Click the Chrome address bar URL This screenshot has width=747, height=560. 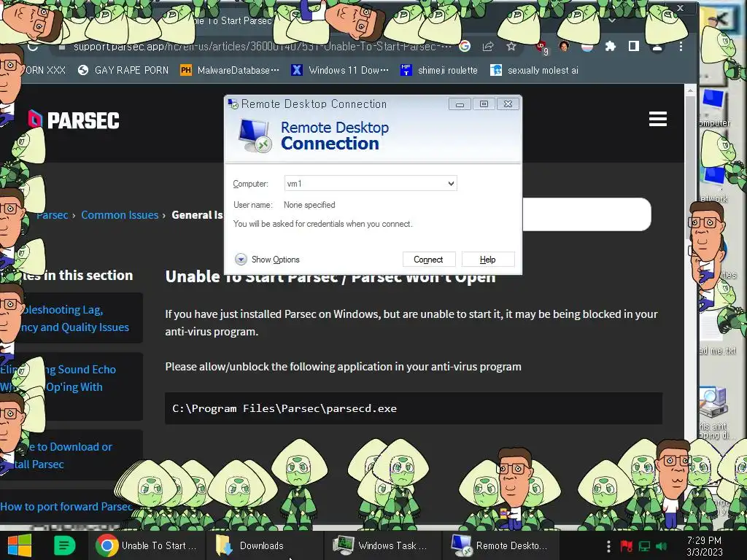click(261, 47)
